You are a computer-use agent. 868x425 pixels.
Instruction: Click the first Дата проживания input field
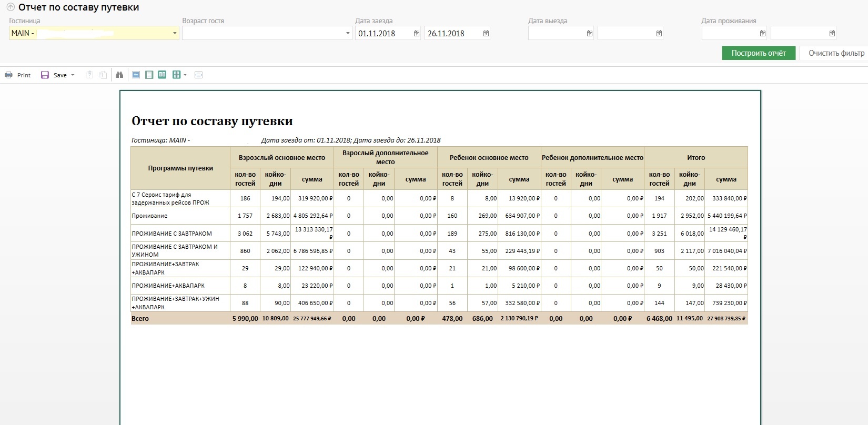pos(729,34)
